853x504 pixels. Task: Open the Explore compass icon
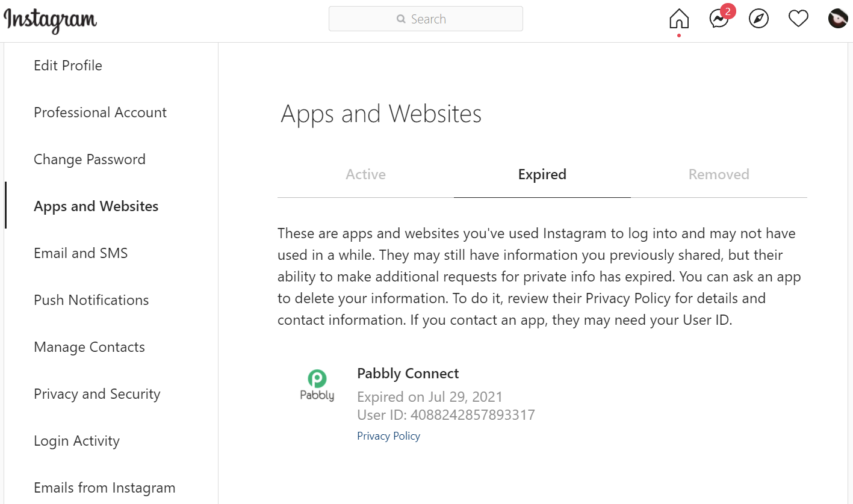coord(758,19)
